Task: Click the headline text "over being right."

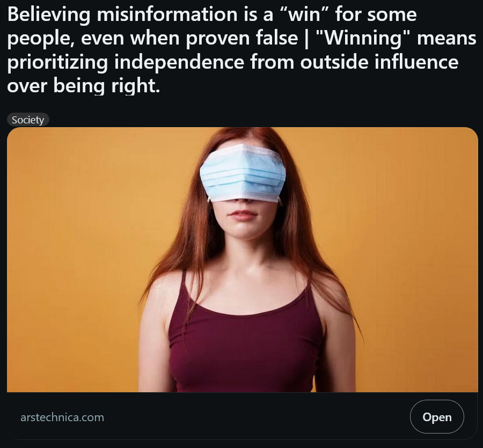Action: (x=84, y=86)
